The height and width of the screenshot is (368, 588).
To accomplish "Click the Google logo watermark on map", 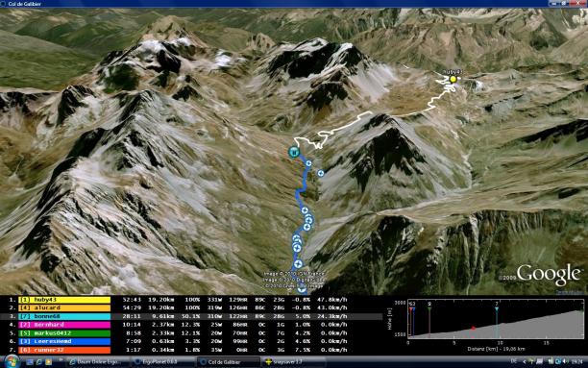I will pos(549,274).
